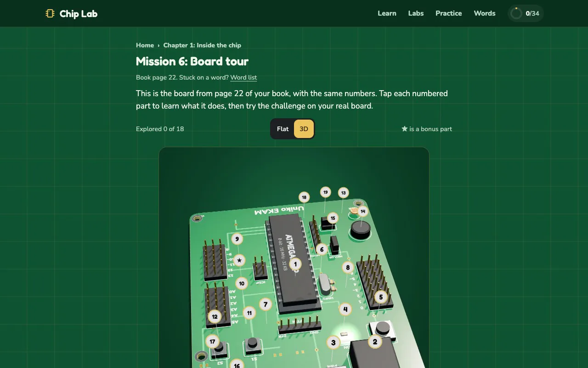This screenshot has height=368, width=588.
Task: Click the Chip Lab logo icon
Action: [50, 13]
